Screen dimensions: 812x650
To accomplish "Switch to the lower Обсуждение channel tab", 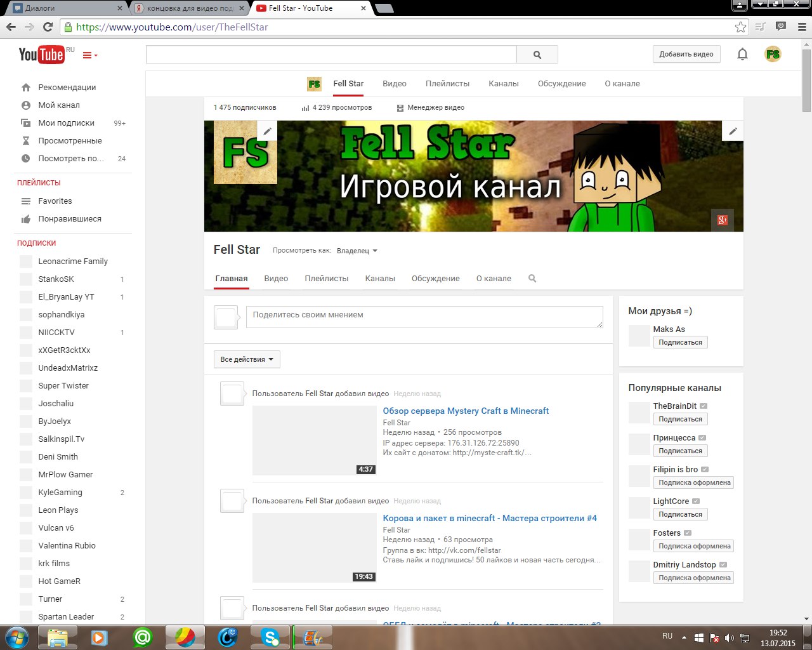I will point(436,279).
